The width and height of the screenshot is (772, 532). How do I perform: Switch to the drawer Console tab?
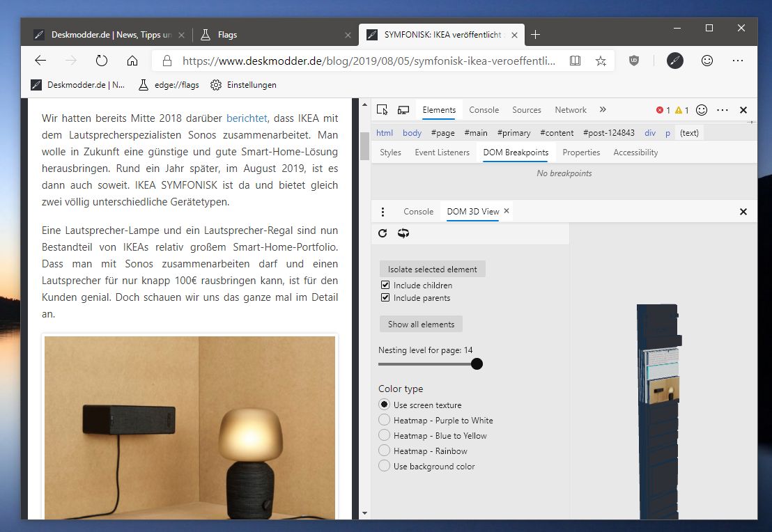(419, 212)
